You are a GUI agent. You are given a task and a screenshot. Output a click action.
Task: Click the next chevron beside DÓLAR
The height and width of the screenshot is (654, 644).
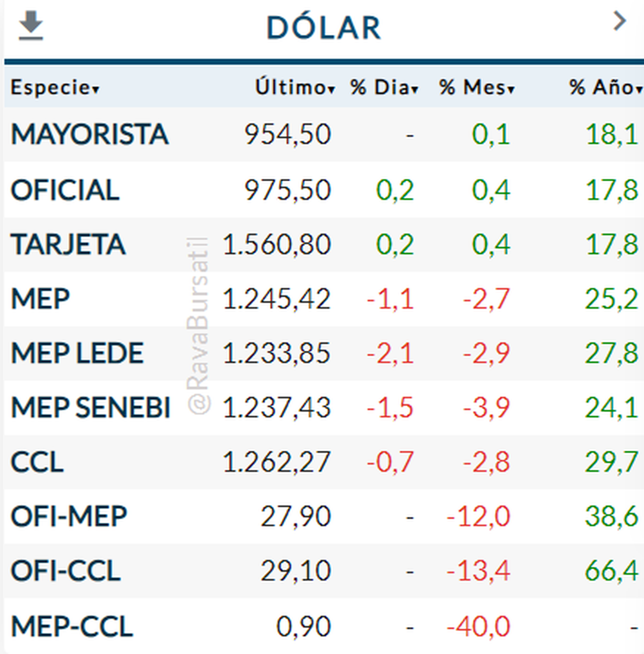620,21
